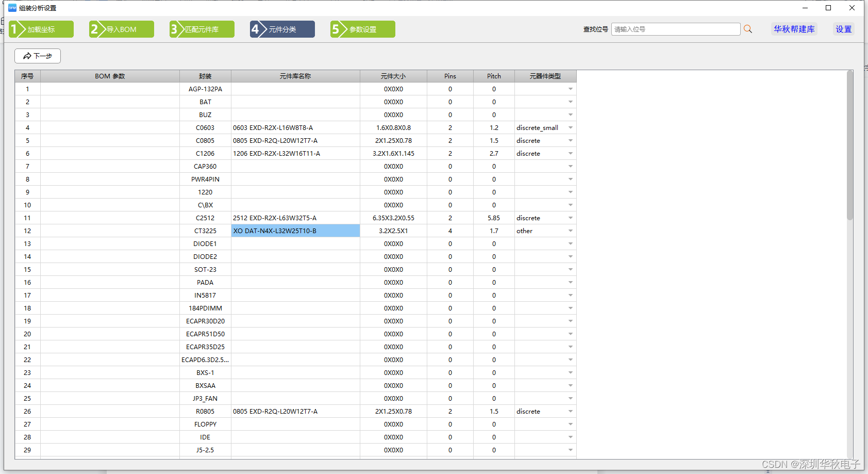Image resolution: width=868 pixels, height=474 pixels.
Task: Click the ECAPR51D50 package cell
Action: 205,334
